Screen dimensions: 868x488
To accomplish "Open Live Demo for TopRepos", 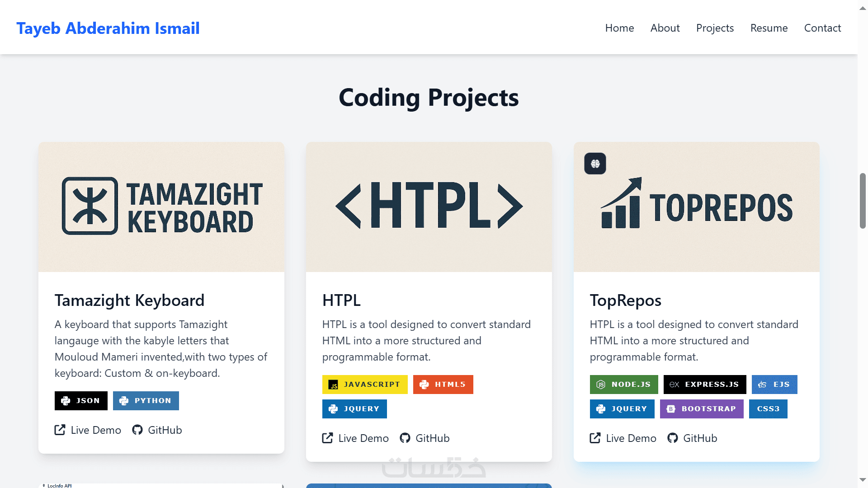I will point(623,438).
